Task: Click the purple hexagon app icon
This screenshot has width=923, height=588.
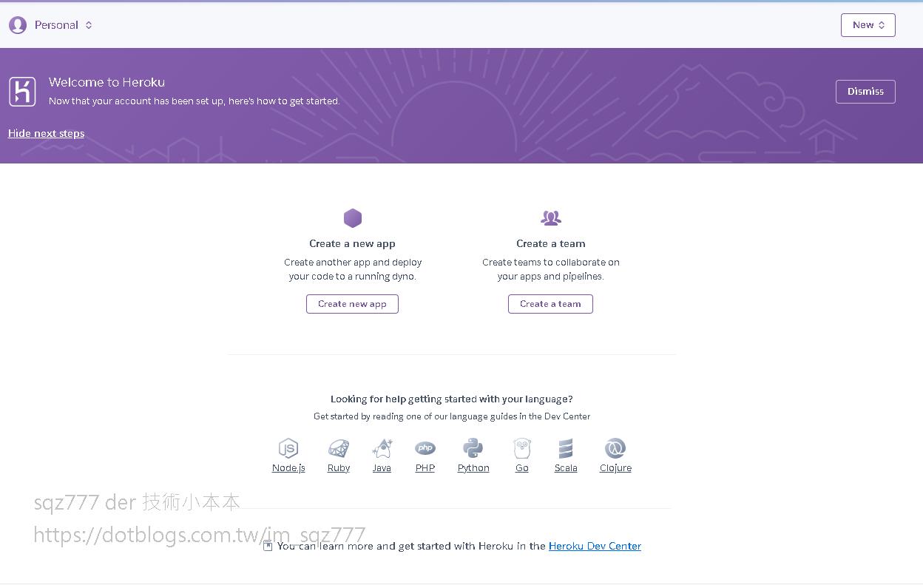Action: [353, 218]
